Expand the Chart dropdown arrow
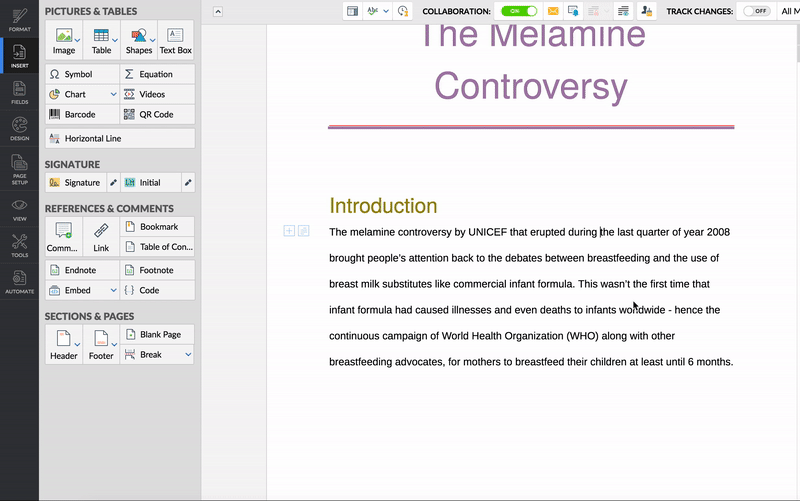Viewport: 800px width, 501px height. point(113,94)
